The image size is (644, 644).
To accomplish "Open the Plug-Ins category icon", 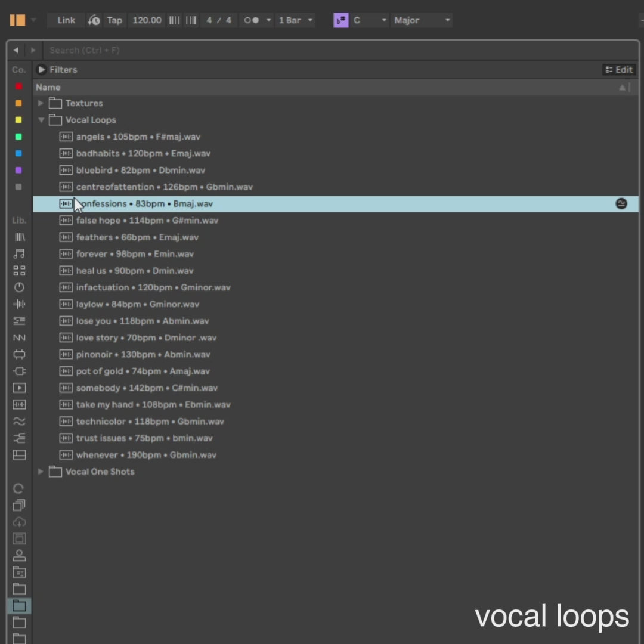I will tap(19, 371).
